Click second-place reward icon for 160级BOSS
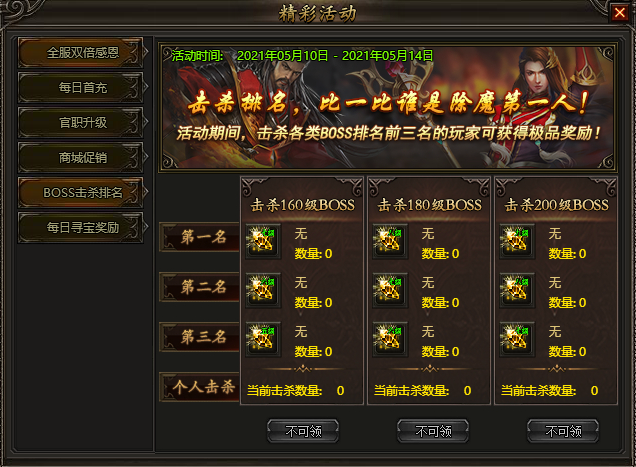 pyautogui.click(x=263, y=291)
